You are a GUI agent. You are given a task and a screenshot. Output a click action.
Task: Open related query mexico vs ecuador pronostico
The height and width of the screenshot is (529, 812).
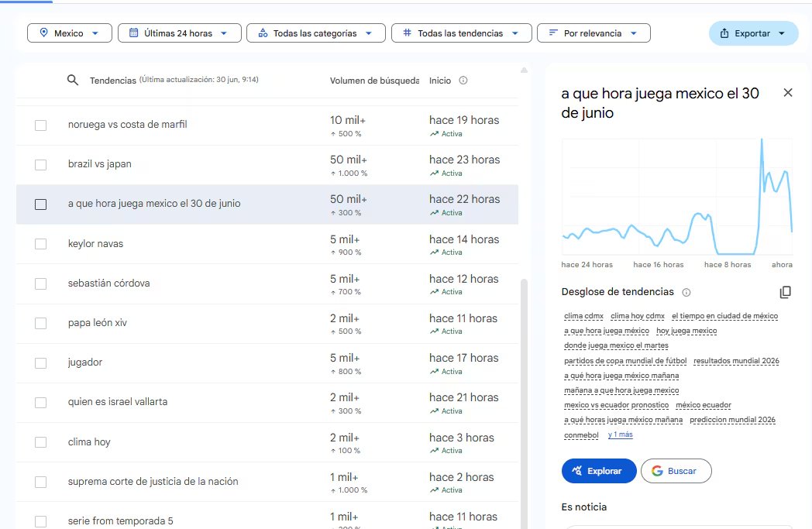(x=616, y=405)
